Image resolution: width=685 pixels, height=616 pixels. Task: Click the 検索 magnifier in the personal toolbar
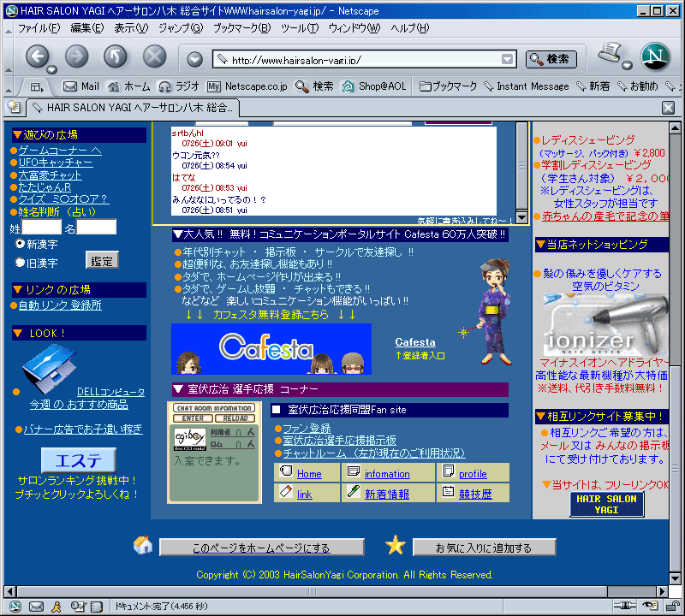[x=314, y=86]
